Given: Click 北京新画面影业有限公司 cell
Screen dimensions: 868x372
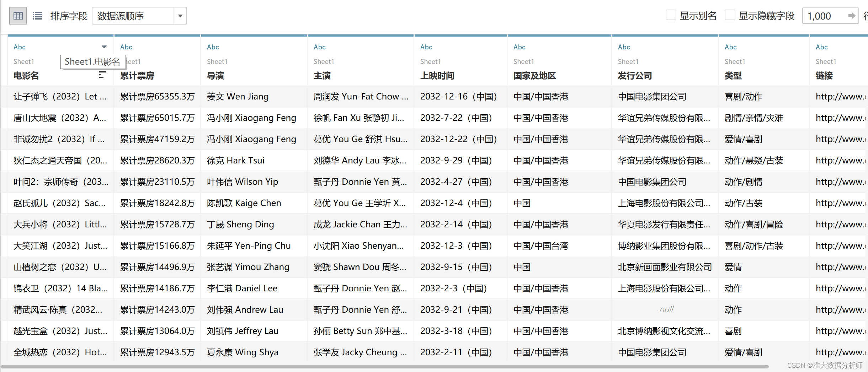Looking at the screenshot, I should pyautogui.click(x=665, y=267).
